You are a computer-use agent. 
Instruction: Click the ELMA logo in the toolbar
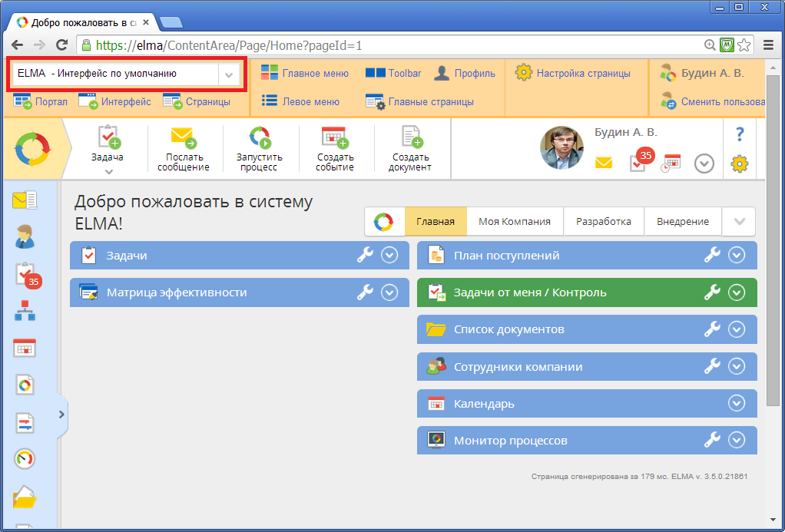pyautogui.click(x=32, y=149)
